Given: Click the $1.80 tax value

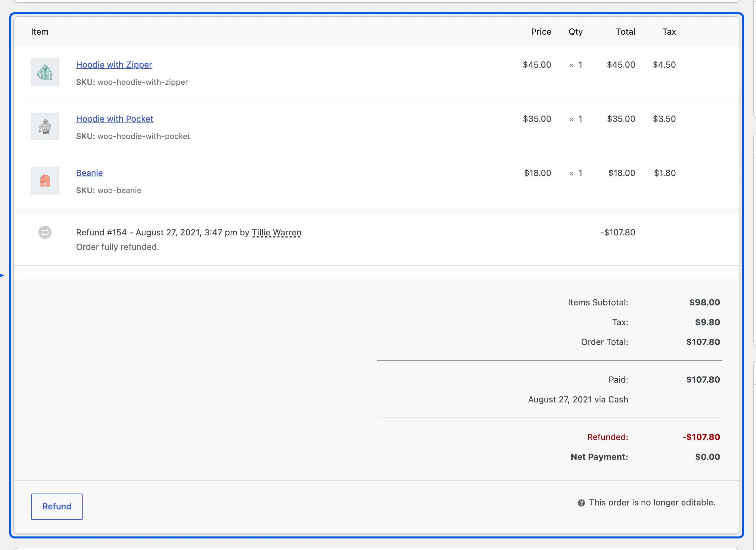Looking at the screenshot, I should [665, 173].
